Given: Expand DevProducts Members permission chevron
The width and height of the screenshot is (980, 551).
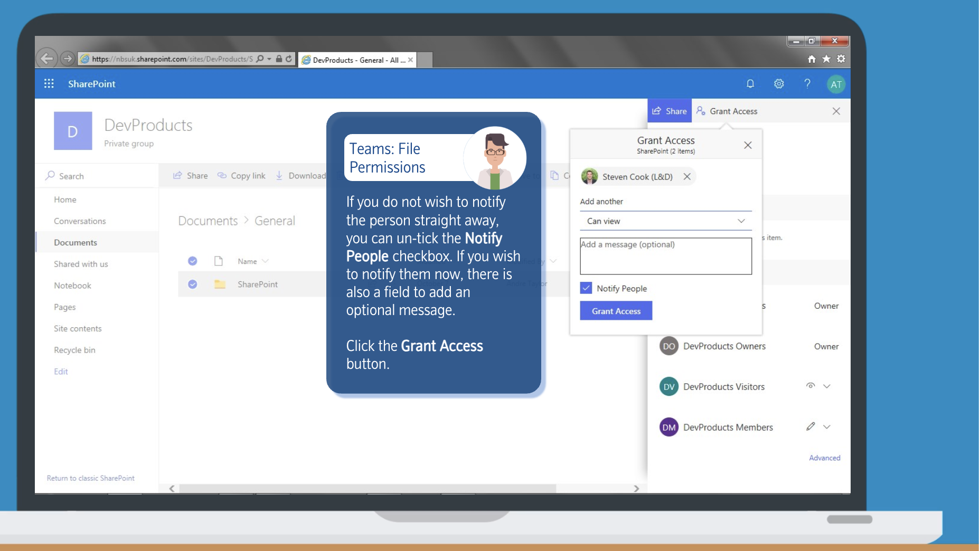Looking at the screenshot, I should pos(827,427).
